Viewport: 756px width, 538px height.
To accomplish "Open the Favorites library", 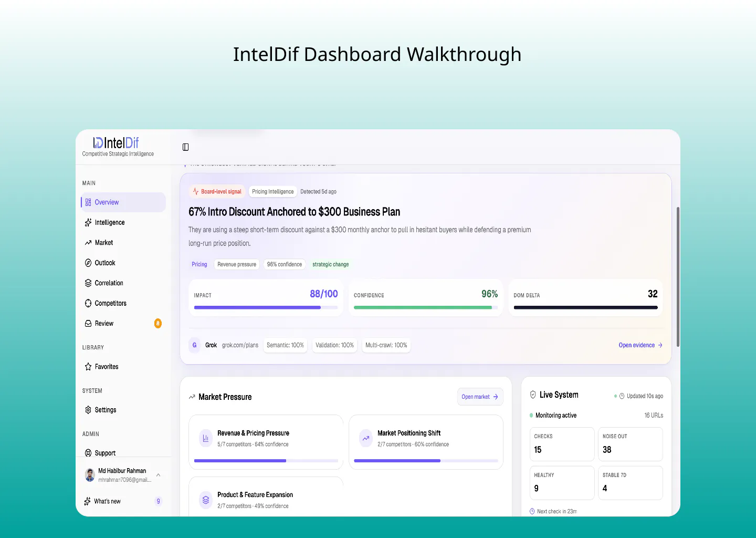I will (x=123, y=367).
